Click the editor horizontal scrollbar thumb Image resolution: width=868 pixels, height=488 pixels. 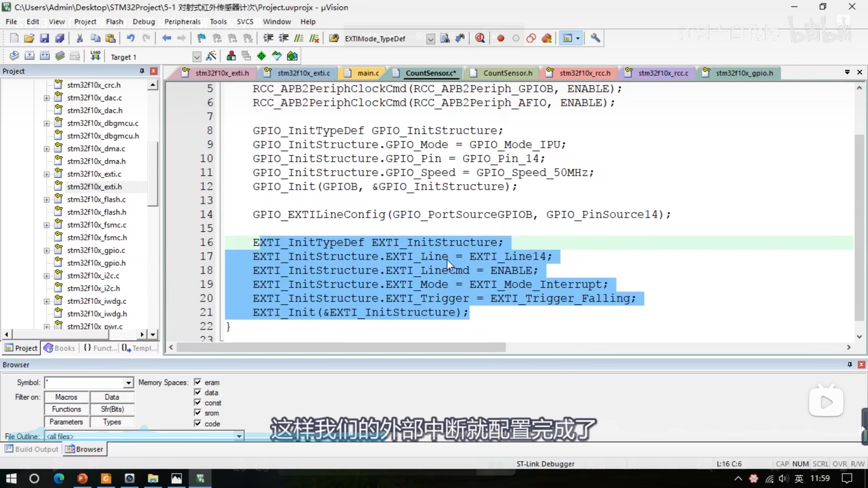[x=341, y=347]
